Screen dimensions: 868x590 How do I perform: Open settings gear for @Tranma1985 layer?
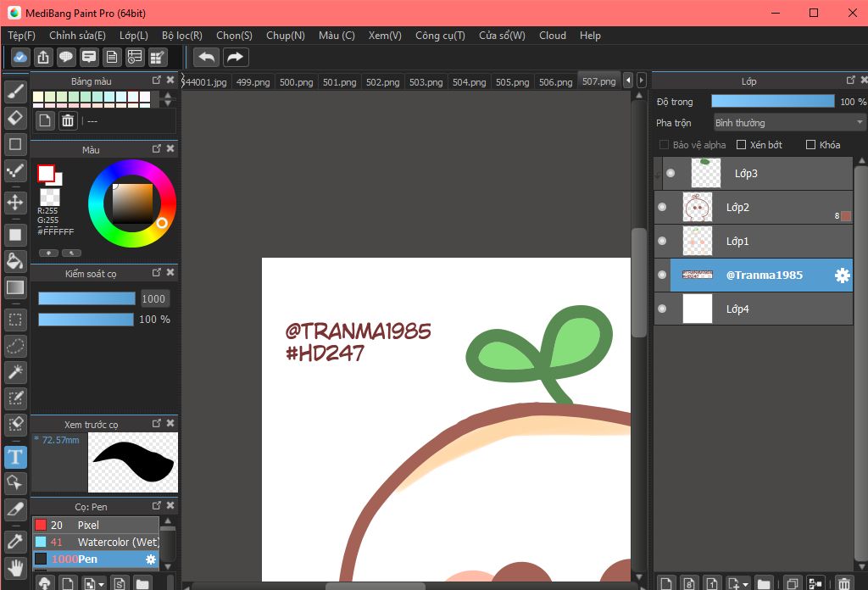point(842,276)
